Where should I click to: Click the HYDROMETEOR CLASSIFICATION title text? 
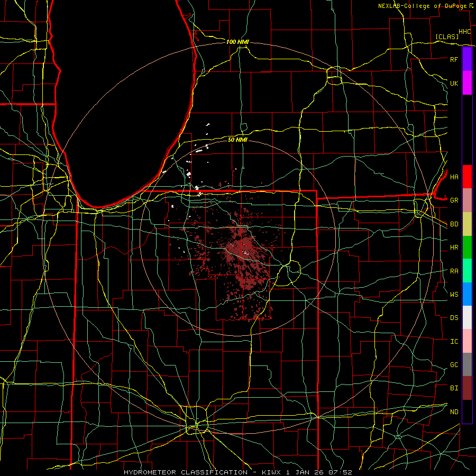186,472
